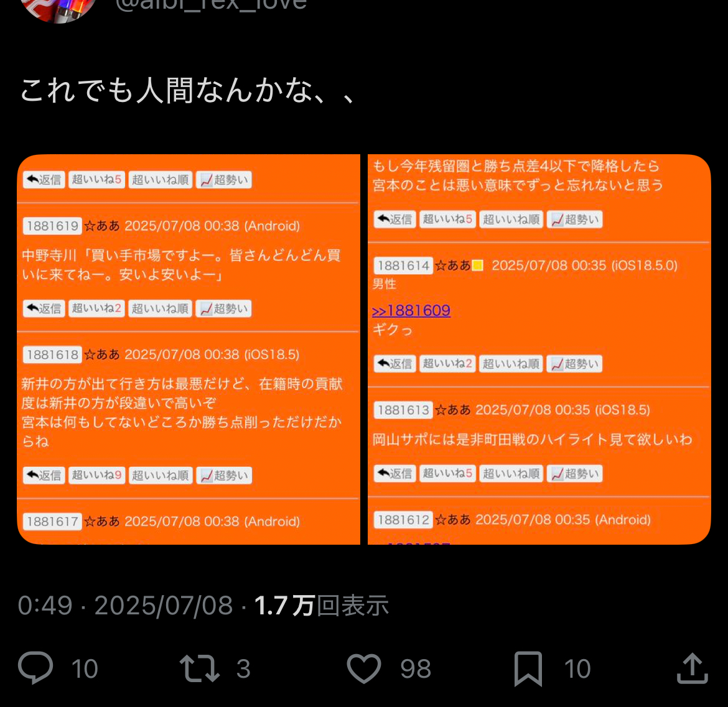Click 超勢い button under post 1881614
This screenshot has width=728, height=707.
coord(574,364)
